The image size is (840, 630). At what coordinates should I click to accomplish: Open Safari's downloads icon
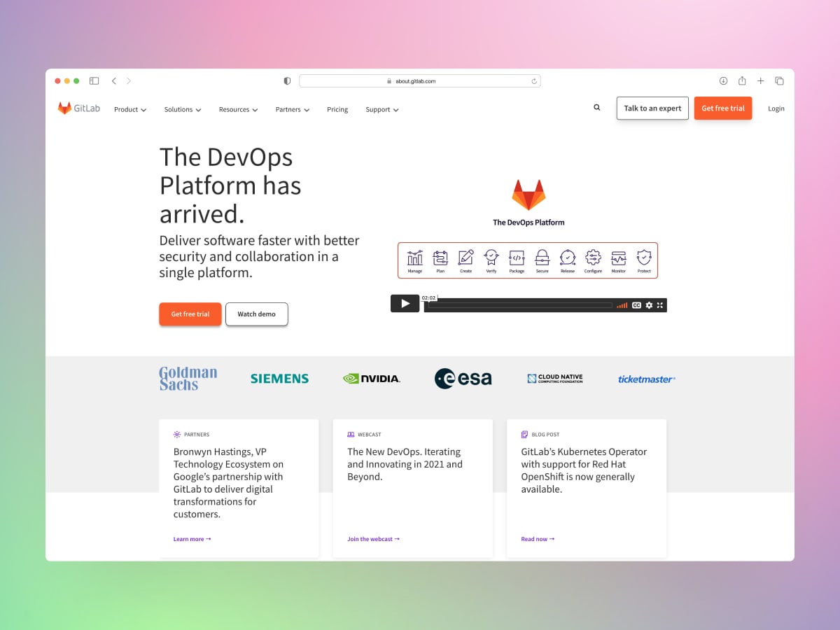pyautogui.click(x=724, y=81)
